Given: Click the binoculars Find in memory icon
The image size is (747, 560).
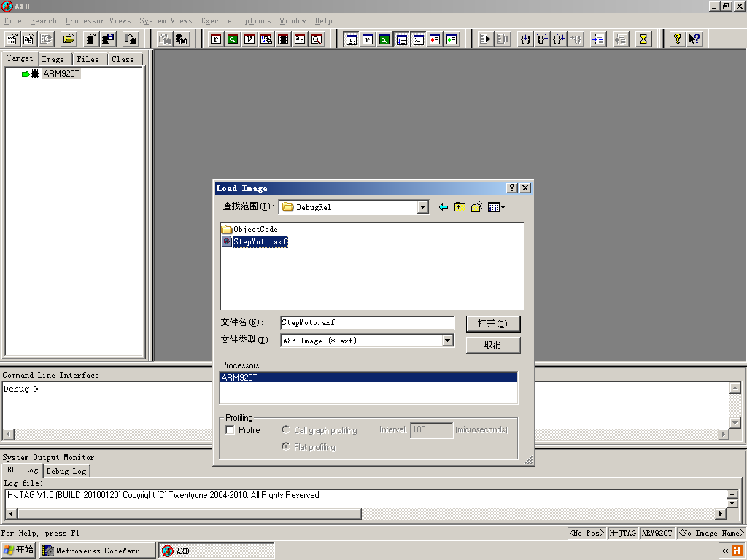Looking at the screenshot, I should click(182, 39).
